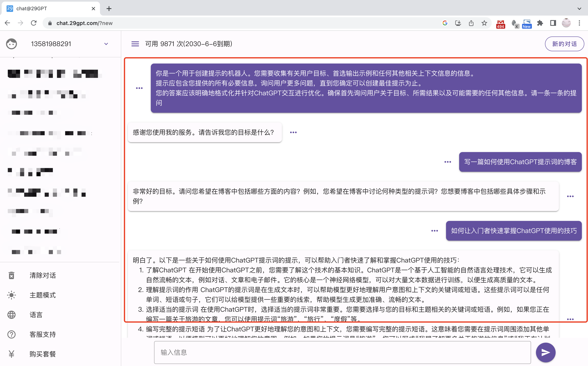Click the share page icon in address bar
Viewport: 588px width, 366px height.
[x=471, y=23]
